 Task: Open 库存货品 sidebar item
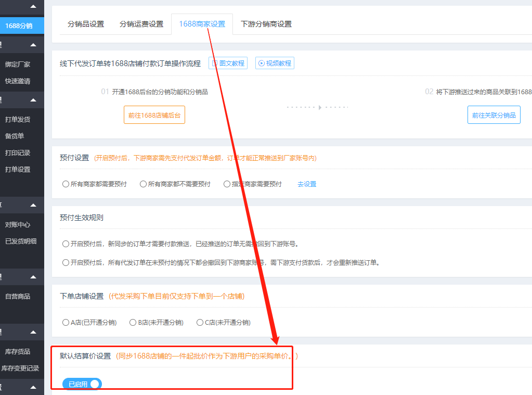tap(18, 351)
